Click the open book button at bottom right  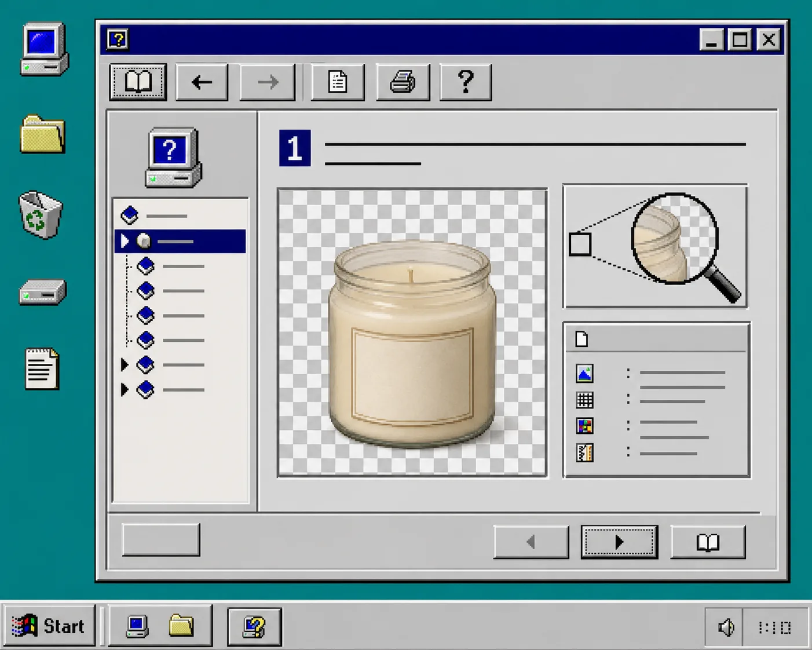pos(708,542)
